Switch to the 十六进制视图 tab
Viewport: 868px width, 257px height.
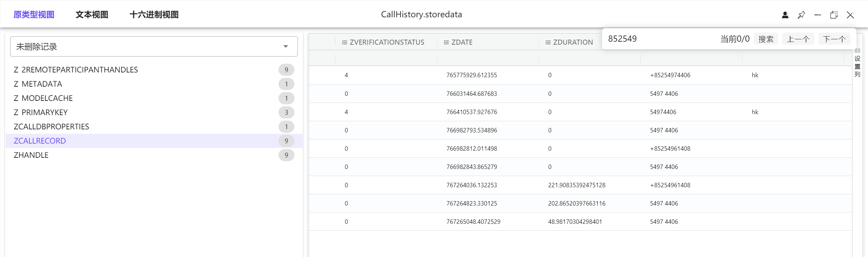[154, 15]
